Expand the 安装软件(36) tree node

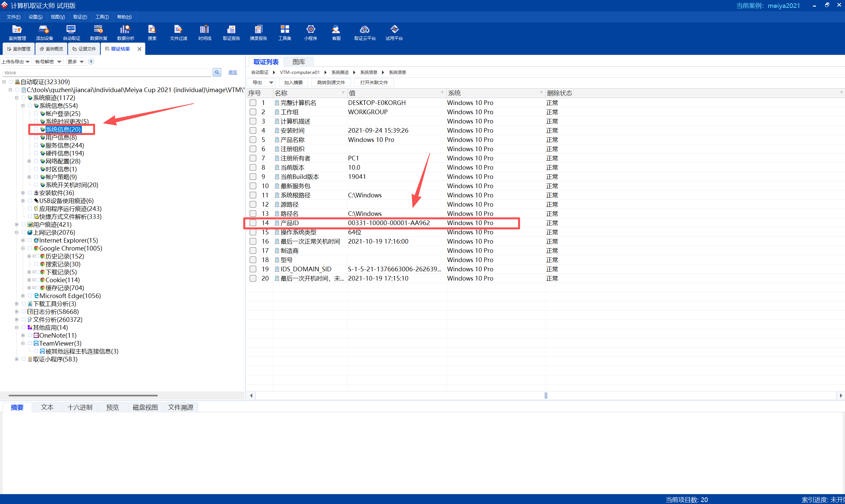[x=23, y=193]
